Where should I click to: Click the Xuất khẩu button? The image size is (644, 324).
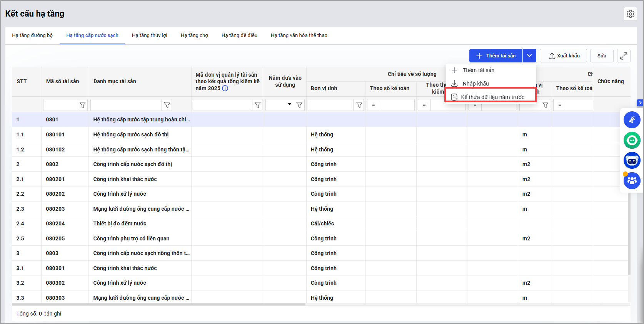(563, 56)
